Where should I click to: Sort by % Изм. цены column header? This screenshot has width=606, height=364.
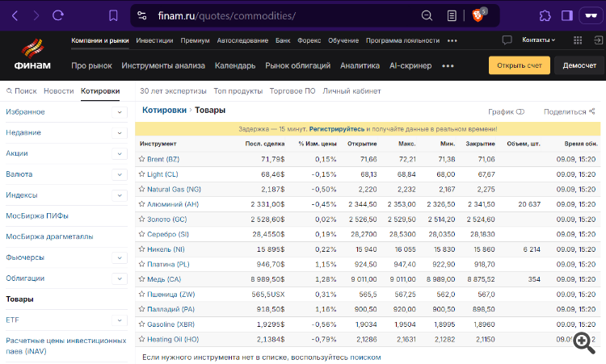pos(318,144)
